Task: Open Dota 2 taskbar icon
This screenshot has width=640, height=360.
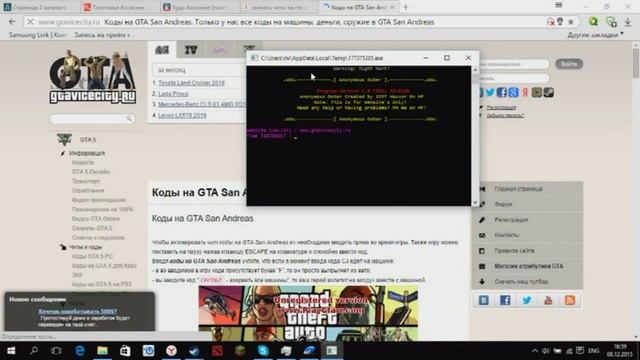Action: coord(217,351)
